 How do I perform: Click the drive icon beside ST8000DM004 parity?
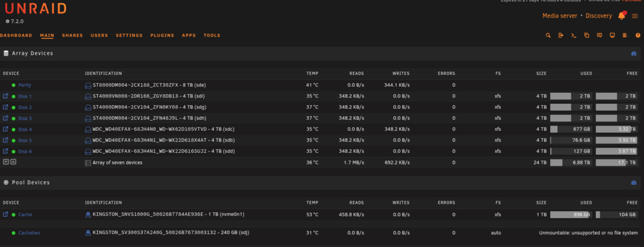[x=88, y=85]
